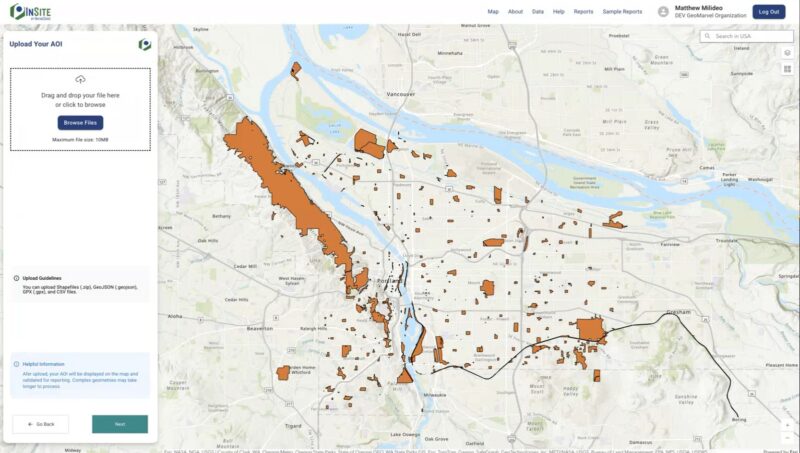The width and height of the screenshot is (800, 453).
Task: Click the Go Back button
Action: point(40,424)
